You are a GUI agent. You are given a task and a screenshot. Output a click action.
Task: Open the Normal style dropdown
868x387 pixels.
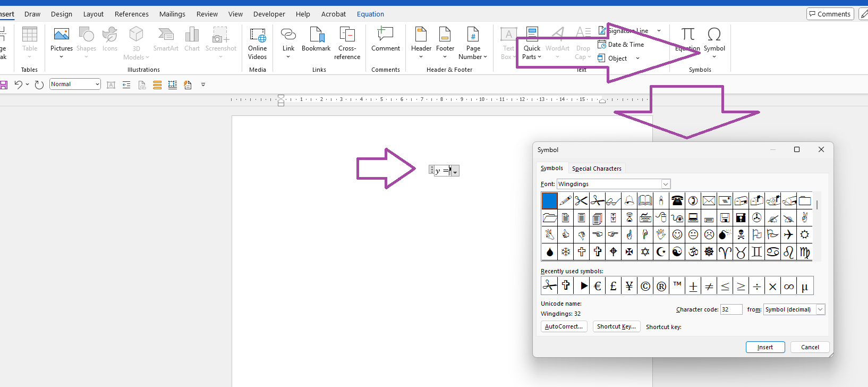click(x=97, y=84)
